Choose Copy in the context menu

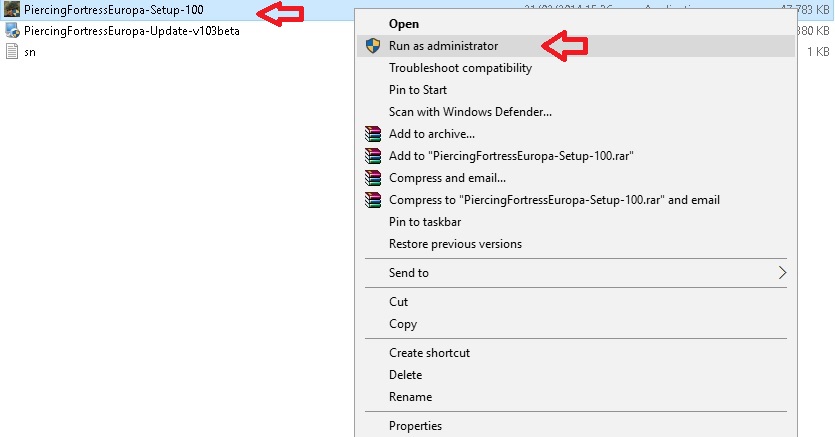coord(403,324)
